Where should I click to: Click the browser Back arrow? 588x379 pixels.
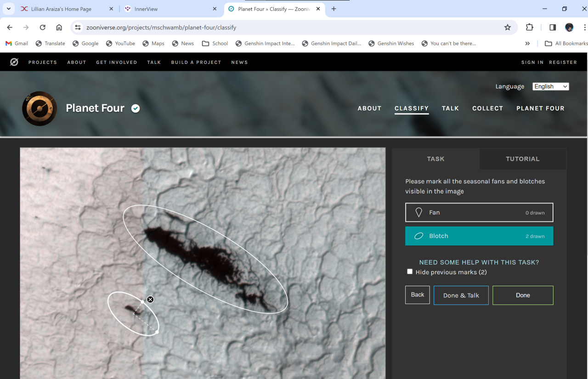point(10,28)
